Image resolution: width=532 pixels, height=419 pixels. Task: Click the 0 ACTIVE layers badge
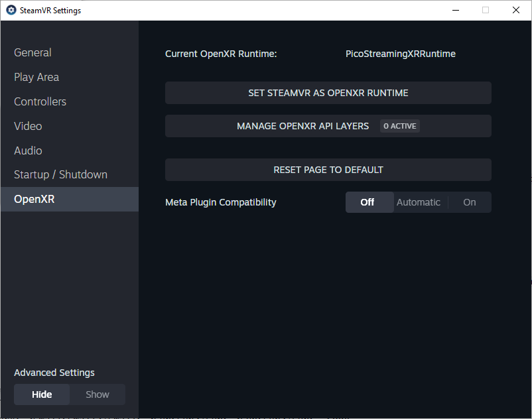(400, 126)
